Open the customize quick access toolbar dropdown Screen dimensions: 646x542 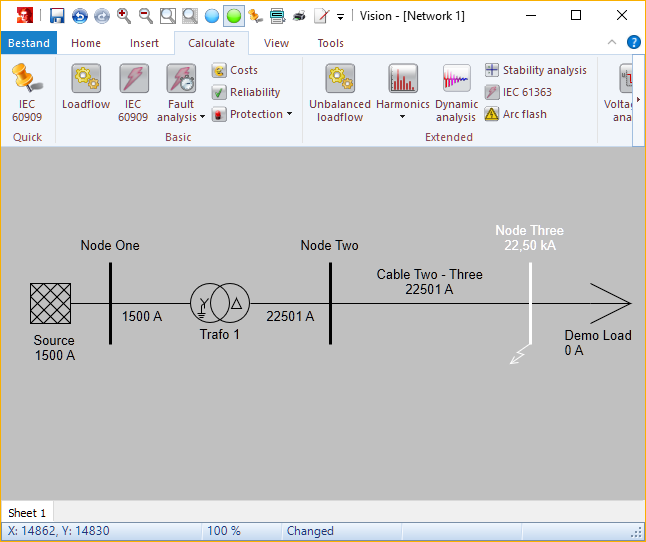pos(340,17)
